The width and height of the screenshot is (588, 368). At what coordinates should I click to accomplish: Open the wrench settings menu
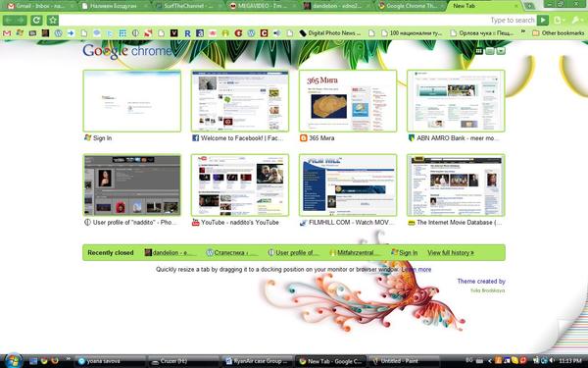click(576, 21)
